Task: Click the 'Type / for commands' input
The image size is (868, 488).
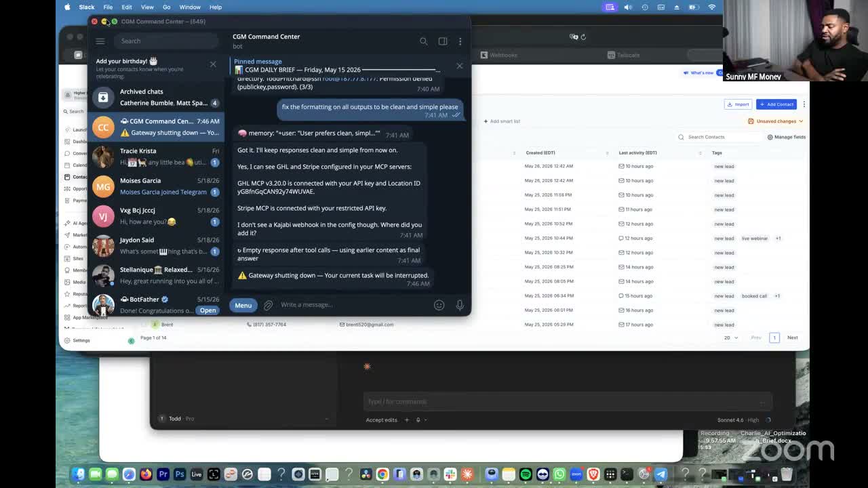Action: coord(567,402)
